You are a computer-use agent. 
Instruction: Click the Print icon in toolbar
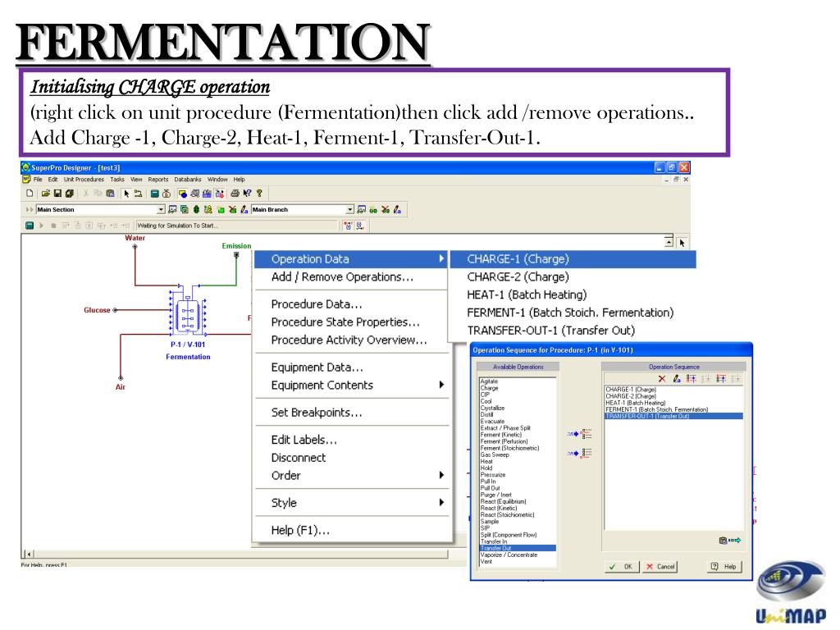(235, 194)
